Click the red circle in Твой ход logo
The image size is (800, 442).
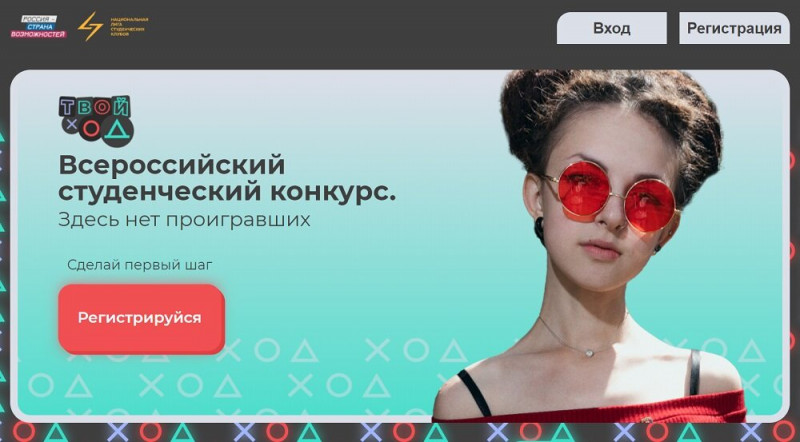91,128
